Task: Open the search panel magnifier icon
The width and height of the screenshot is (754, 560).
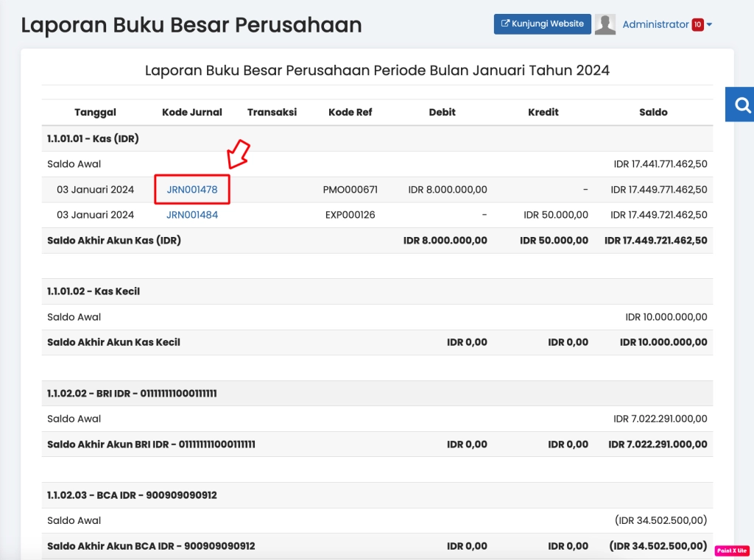Action: click(x=742, y=105)
